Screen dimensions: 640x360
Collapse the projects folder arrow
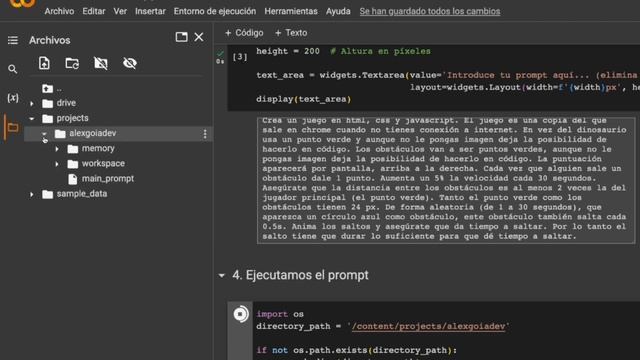32,118
